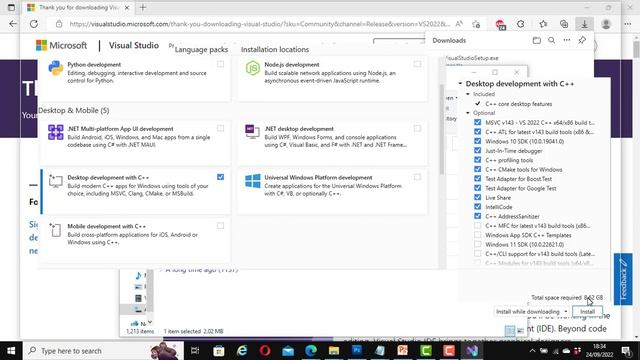Open downloads folder icon in Downloads panel
This screenshot has height=360, width=640.
[537, 40]
